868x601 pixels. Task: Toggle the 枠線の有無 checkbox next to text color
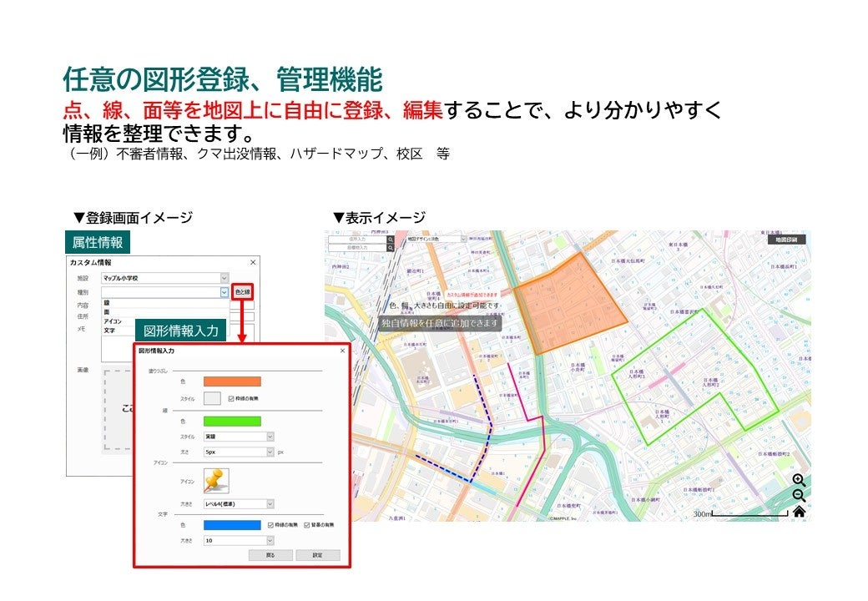[270, 525]
